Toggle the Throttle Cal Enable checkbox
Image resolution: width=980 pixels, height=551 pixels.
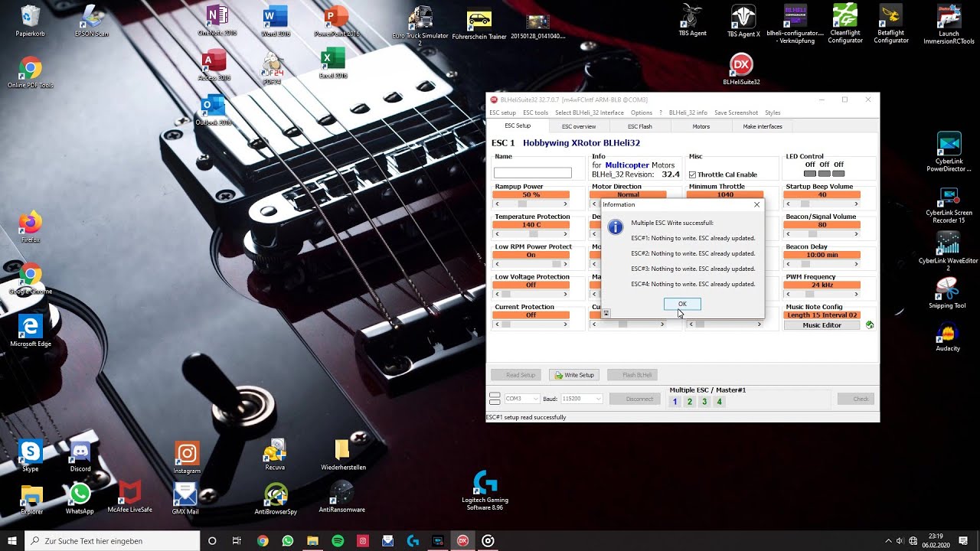pyautogui.click(x=693, y=174)
